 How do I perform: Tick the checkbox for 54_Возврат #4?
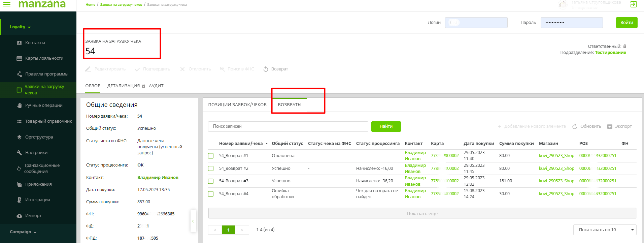click(x=211, y=194)
